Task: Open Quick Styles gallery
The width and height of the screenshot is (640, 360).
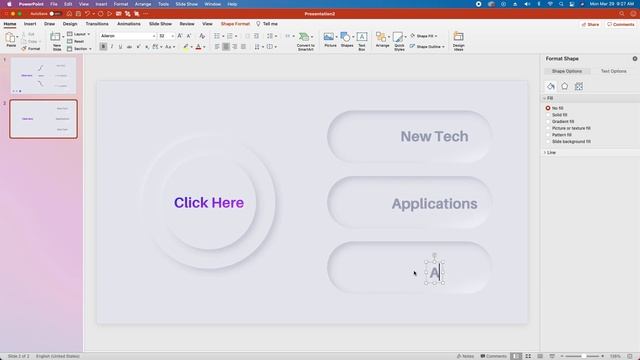Action: point(399,41)
